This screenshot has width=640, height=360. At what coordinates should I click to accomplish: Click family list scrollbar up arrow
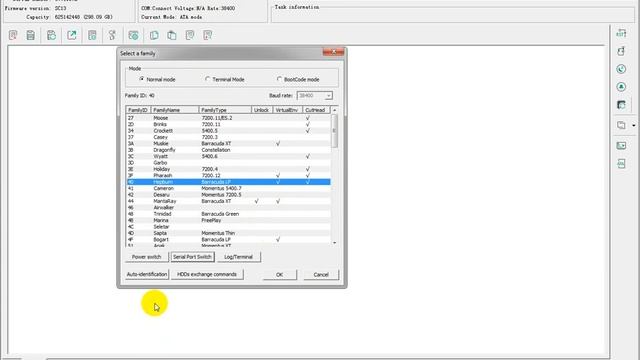(334, 110)
